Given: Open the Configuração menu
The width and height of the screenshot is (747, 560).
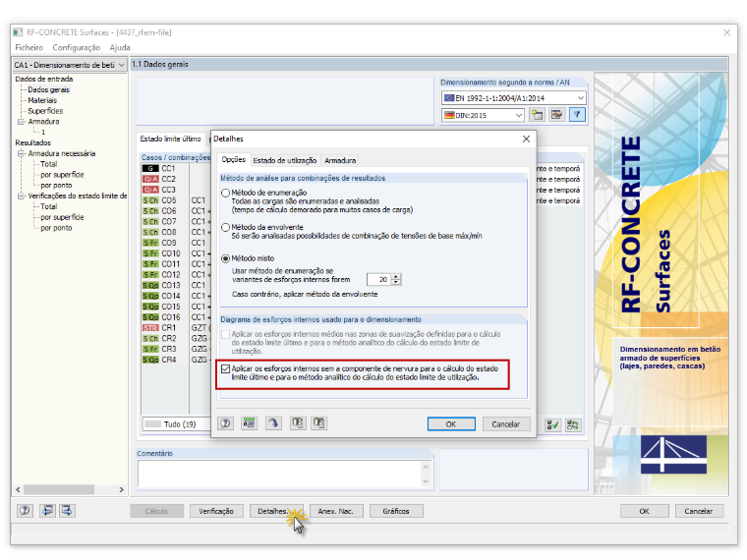Looking at the screenshot, I should tap(77, 47).
